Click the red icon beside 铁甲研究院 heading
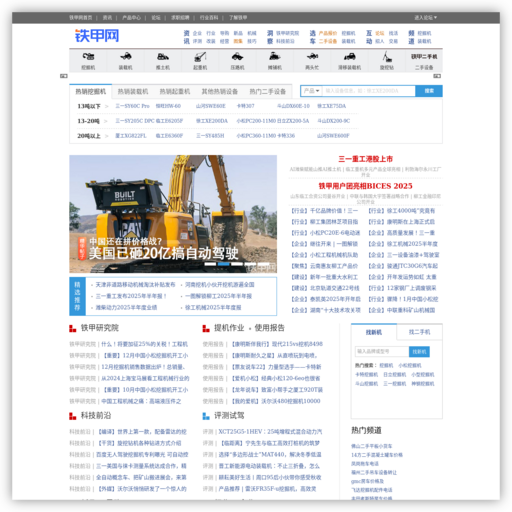512x512 pixels. click(x=73, y=329)
